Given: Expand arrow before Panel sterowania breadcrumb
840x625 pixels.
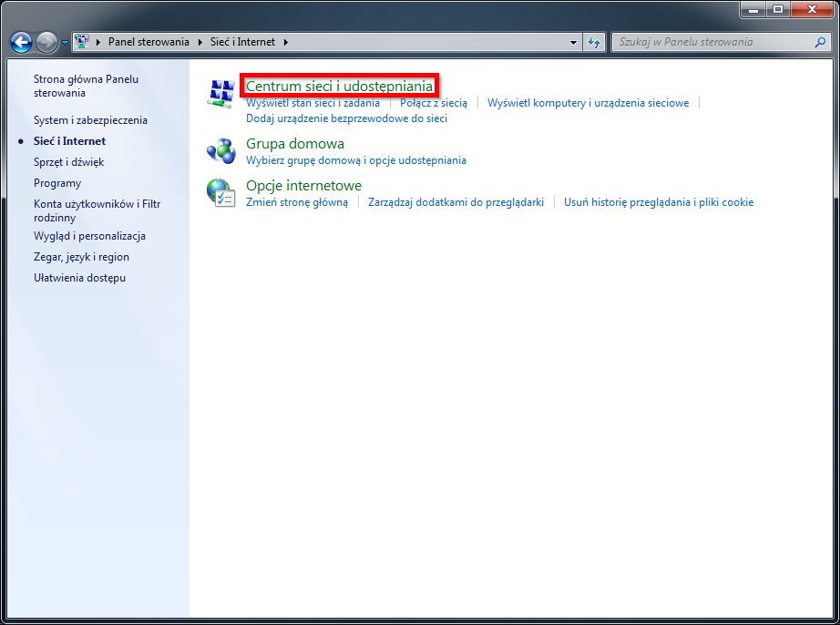Looking at the screenshot, I should 98,42.
